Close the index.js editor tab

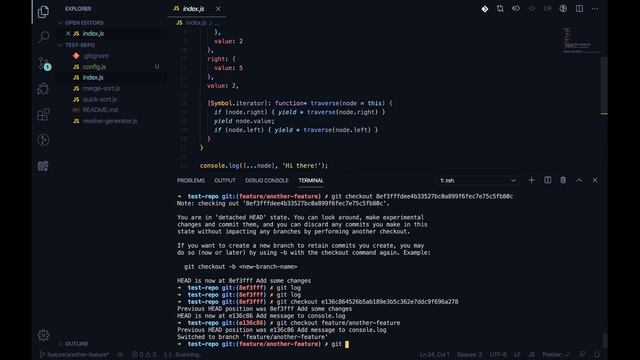218,9
